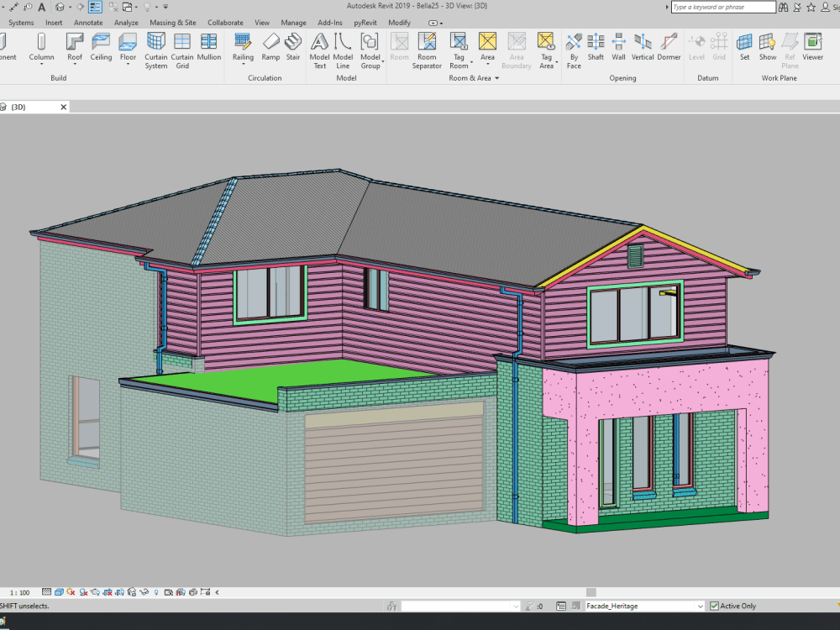Expand the Area tool dropdown
The width and height of the screenshot is (840, 630).
click(x=487, y=62)
